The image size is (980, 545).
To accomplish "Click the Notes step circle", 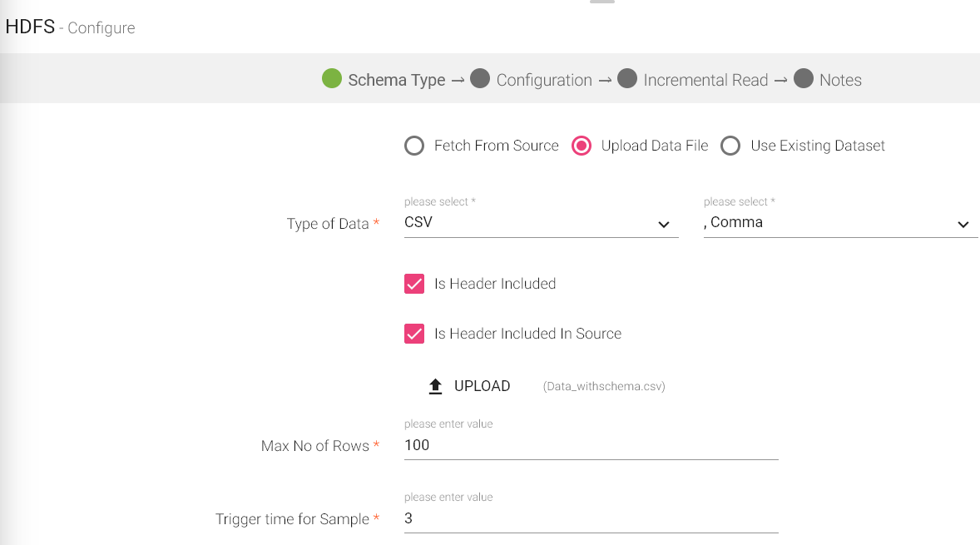I will coord(803,79).
